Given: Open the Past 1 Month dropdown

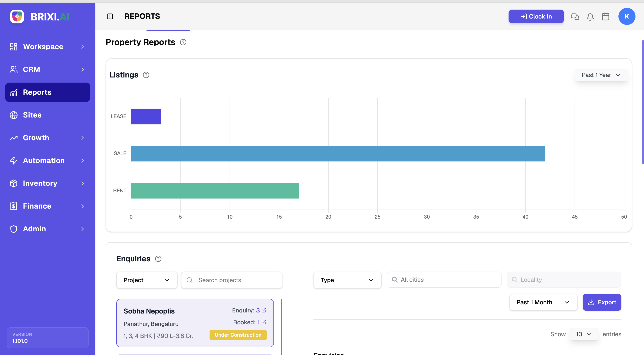Looking at the screenshot, I should point(543,302).
